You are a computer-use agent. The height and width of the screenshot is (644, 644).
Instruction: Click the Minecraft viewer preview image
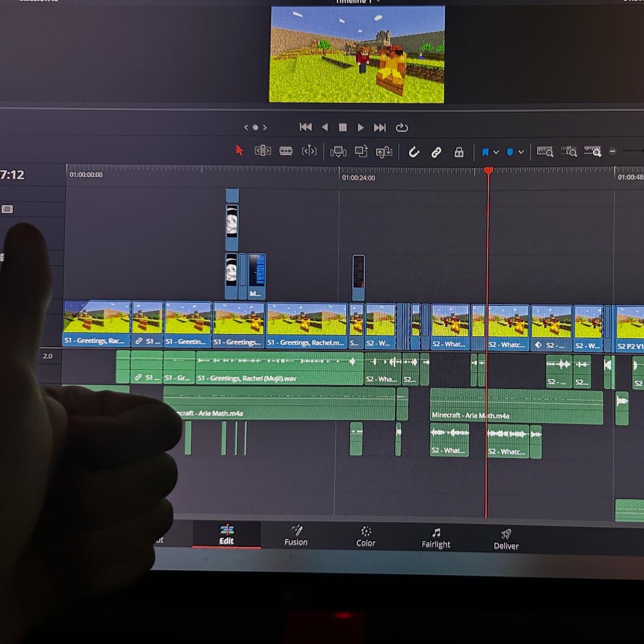point(357,54)
